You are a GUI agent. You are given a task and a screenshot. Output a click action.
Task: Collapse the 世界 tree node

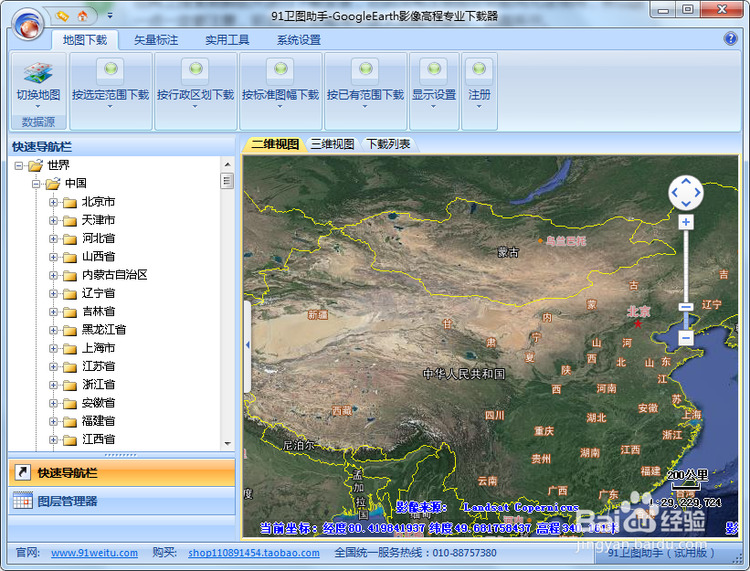point(19,166)
